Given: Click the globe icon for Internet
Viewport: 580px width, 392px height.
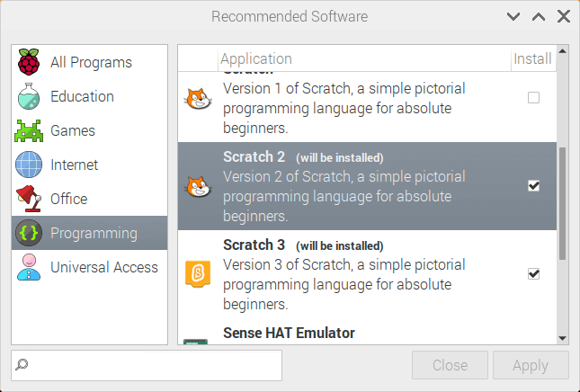Looking at the screenshot, I should [x=29, y=165].
